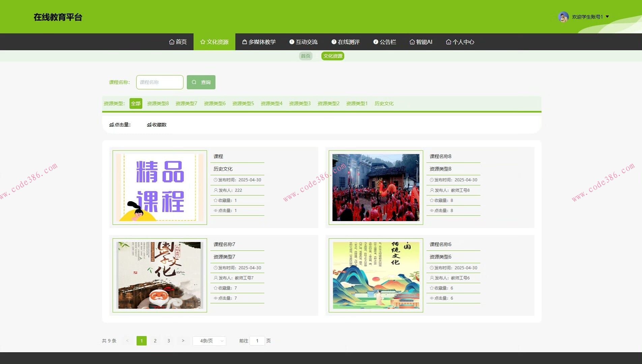Screen dimensions: 642x364
Task: Open the 4条/页 page size dropdown
Action: [209, 341]
